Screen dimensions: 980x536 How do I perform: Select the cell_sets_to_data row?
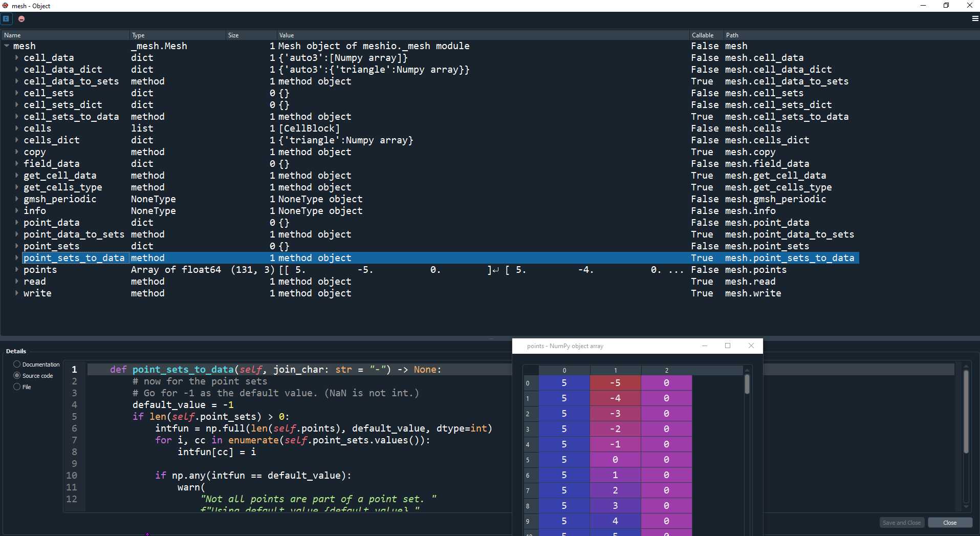[x=430, y=117]
